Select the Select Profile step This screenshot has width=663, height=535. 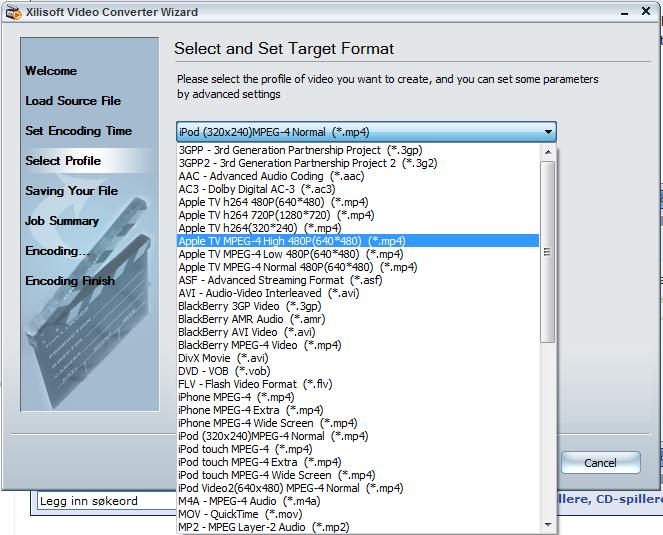coord(63,161)
